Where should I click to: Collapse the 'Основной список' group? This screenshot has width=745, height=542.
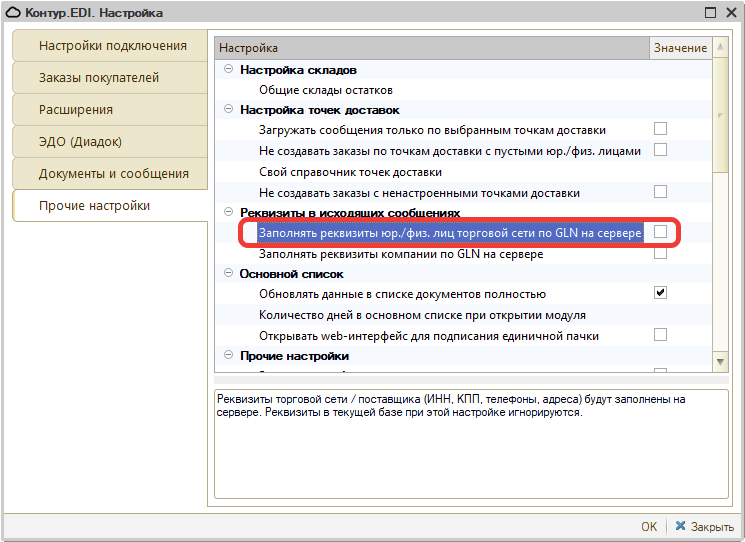pos(229,273)
